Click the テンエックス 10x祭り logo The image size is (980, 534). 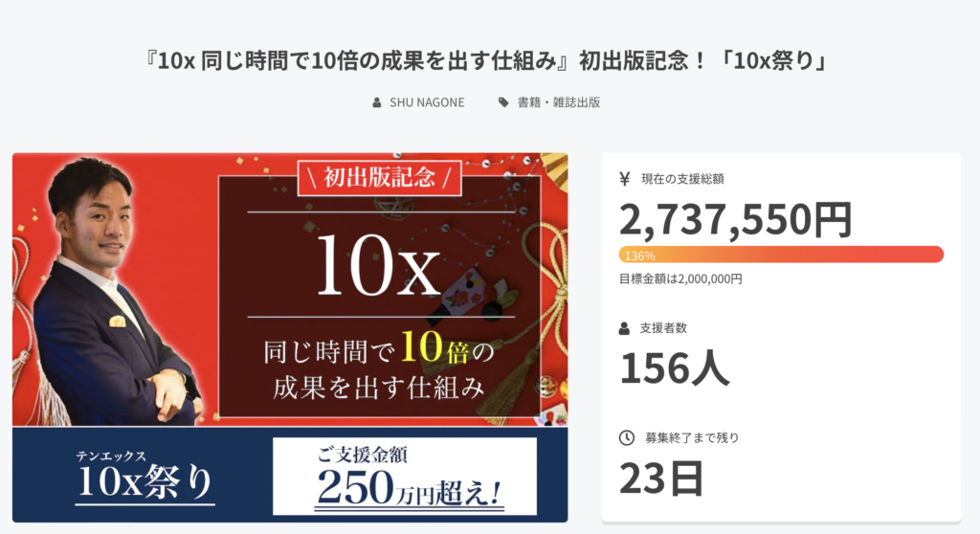coord(145,476)
